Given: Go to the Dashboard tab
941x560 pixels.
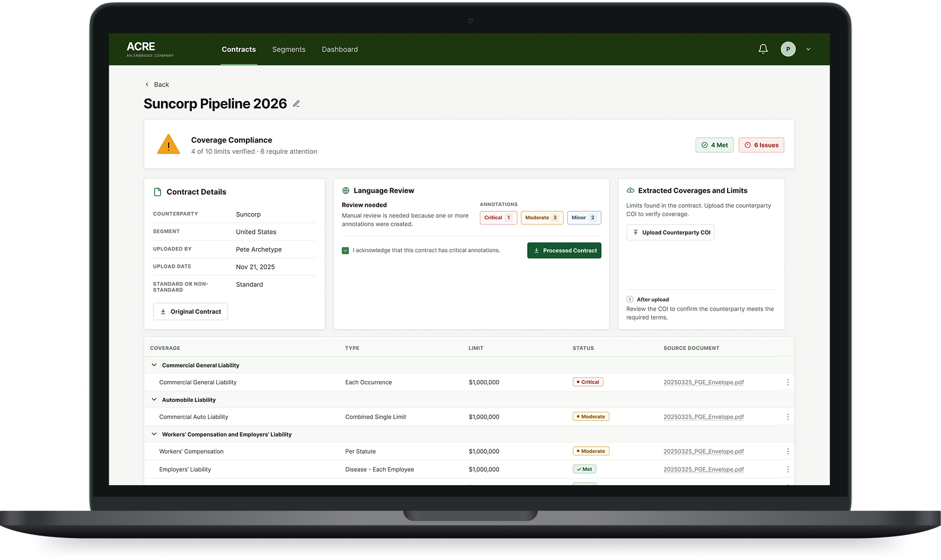Looking at the screenshot, I should (x=340, y=49).
